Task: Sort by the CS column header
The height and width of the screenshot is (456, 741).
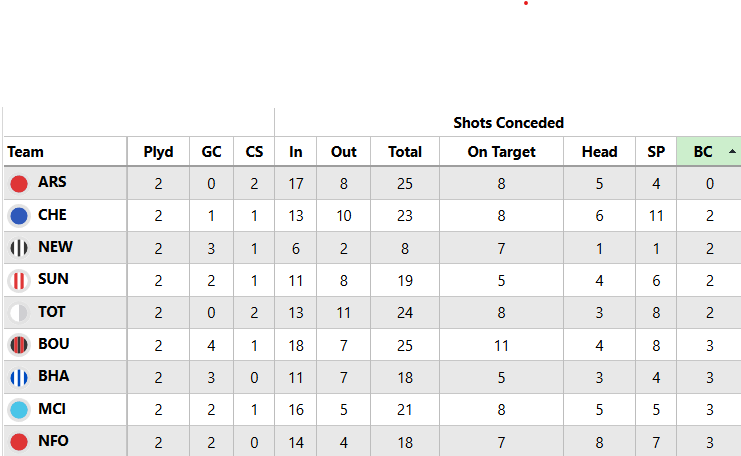Action: pos(254,152)
